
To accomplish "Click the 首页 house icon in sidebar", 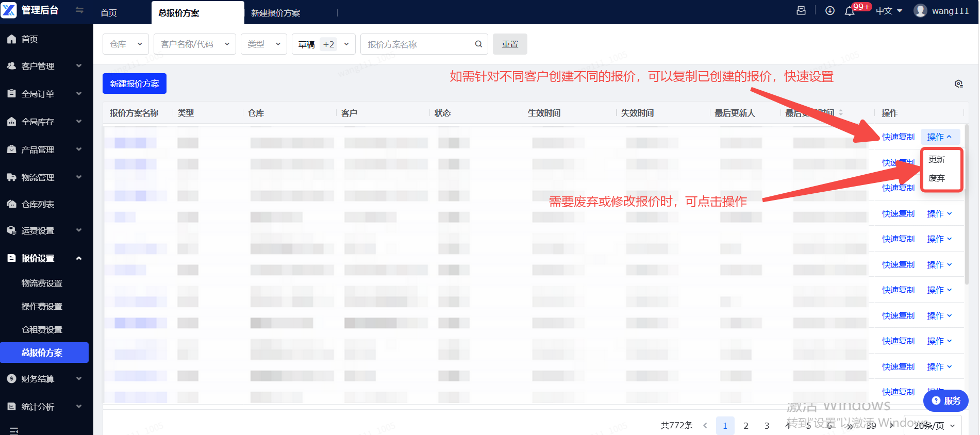I will click(11, 39).
